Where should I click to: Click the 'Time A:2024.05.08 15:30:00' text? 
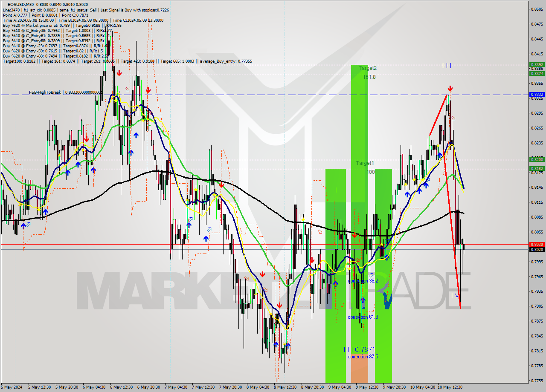click(x=28, y=20)
